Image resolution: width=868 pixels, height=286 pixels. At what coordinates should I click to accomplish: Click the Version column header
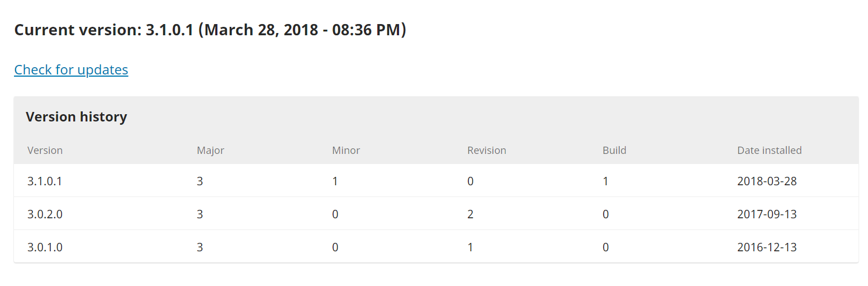pyautogui.click(x=45, y=151)
